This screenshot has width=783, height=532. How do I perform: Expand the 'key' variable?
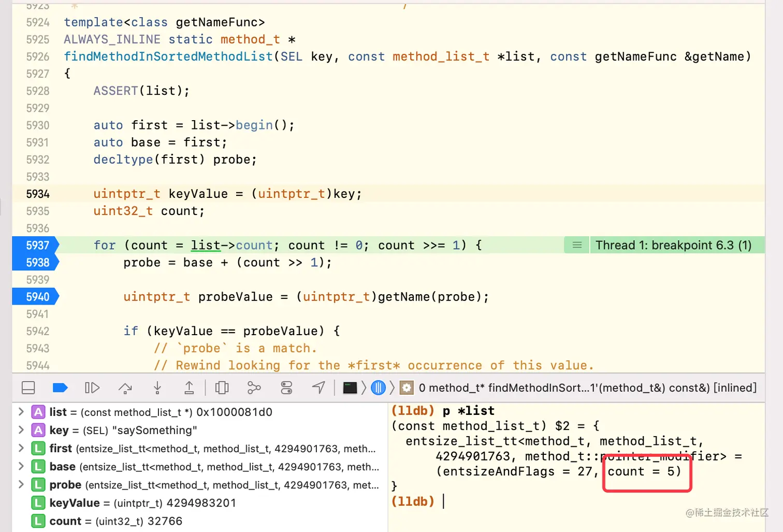point(21,430)
